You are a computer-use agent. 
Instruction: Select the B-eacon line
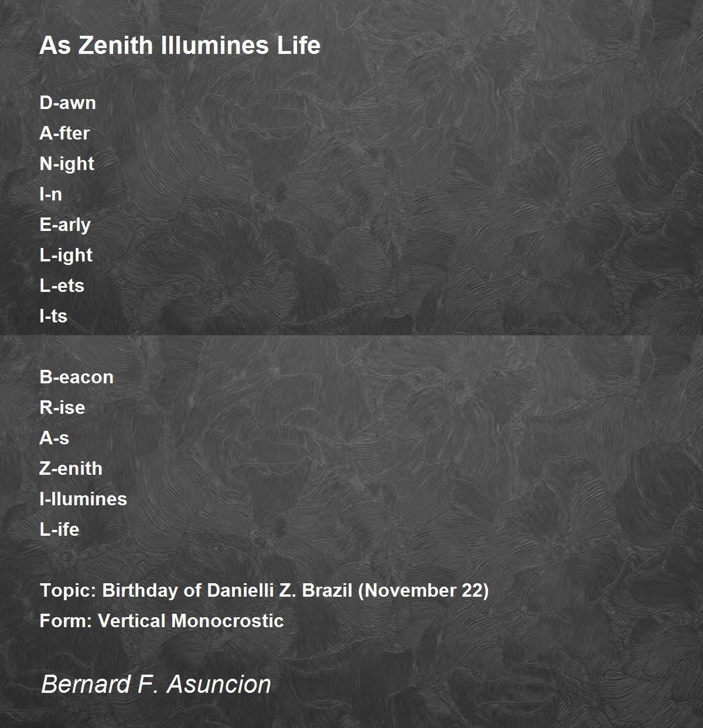pyautogui.click(x=76, y=377)
